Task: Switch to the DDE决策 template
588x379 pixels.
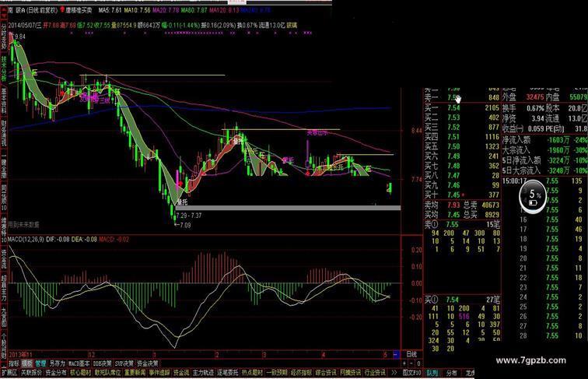Action: tap(102, 363)
